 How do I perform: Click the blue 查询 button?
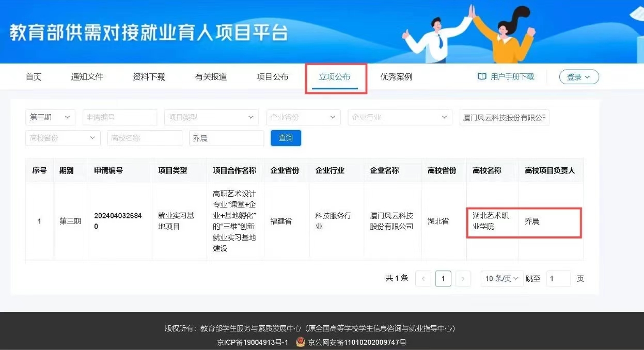click(286, 138)
